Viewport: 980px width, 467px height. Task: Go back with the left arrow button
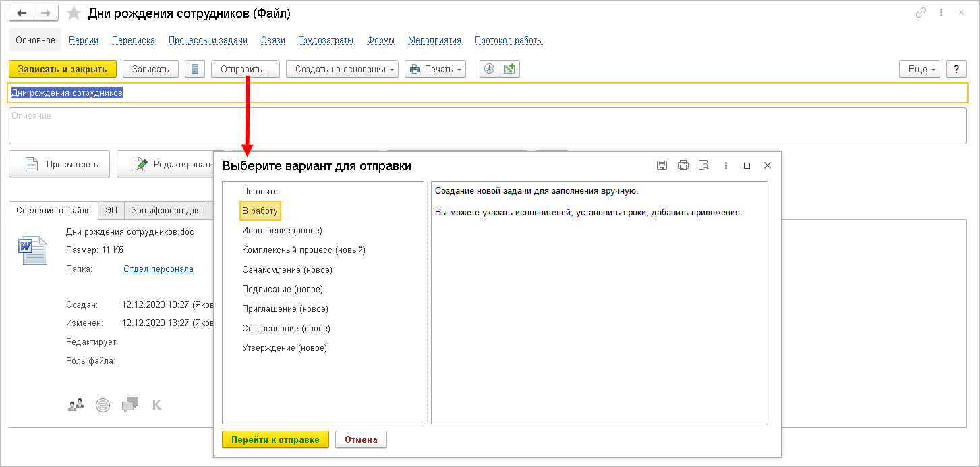(21, 13)
